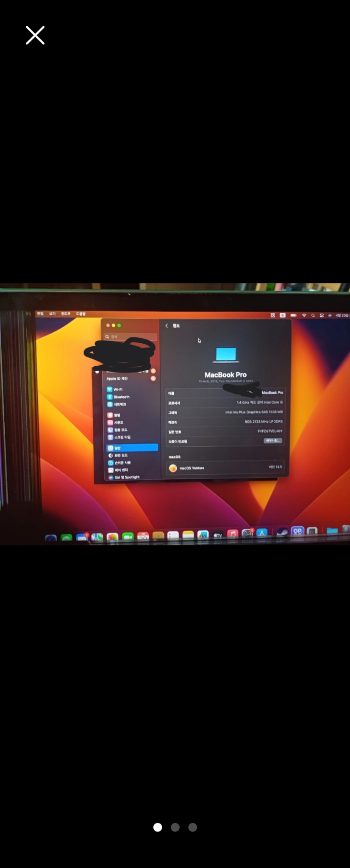Click the 버전 13.5 text
The image size is (350, 868).
[275, 467]
